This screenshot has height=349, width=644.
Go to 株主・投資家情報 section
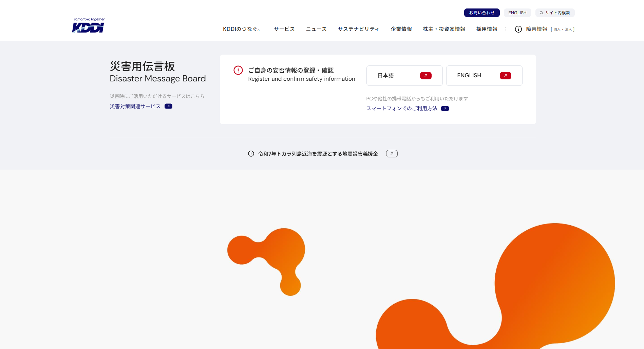(x=444, y=29)
